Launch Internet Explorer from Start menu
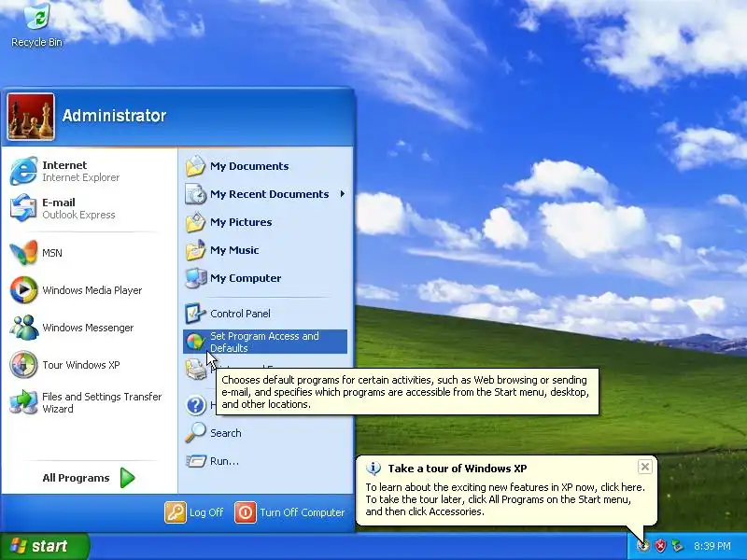747x560 pixels. point(24,171)
